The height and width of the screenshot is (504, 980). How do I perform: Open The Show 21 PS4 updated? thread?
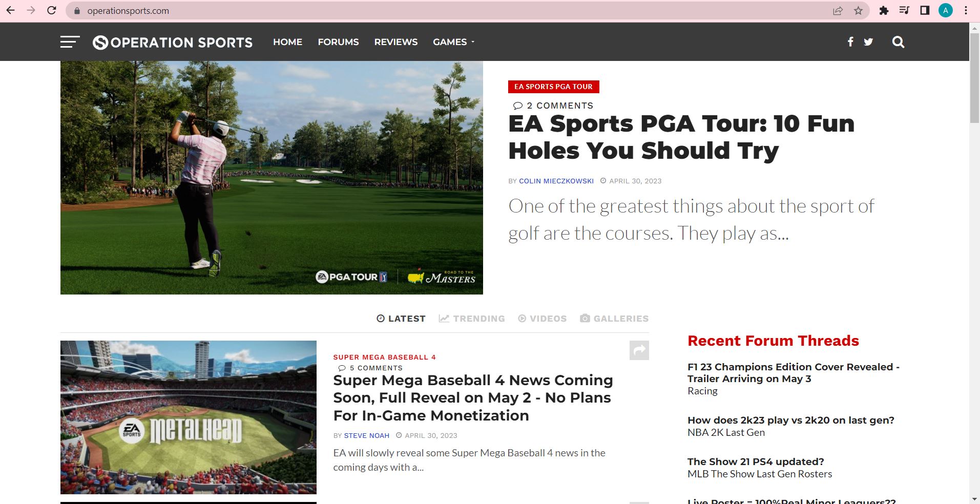click(756, 461)
